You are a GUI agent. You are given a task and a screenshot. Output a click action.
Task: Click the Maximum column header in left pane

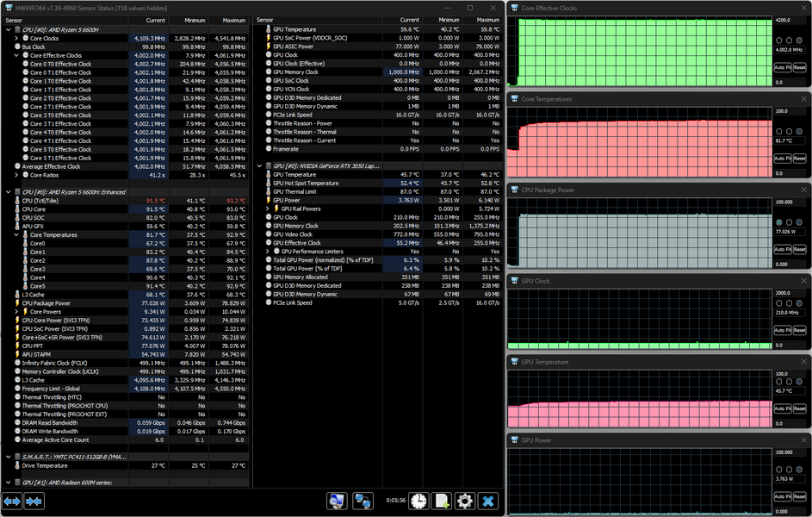(x=234, y=19)
